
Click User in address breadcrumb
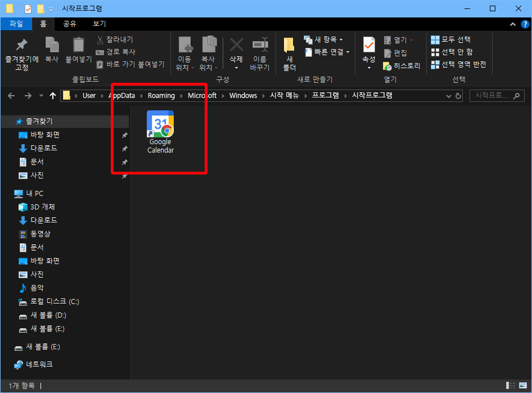(89, 96)
